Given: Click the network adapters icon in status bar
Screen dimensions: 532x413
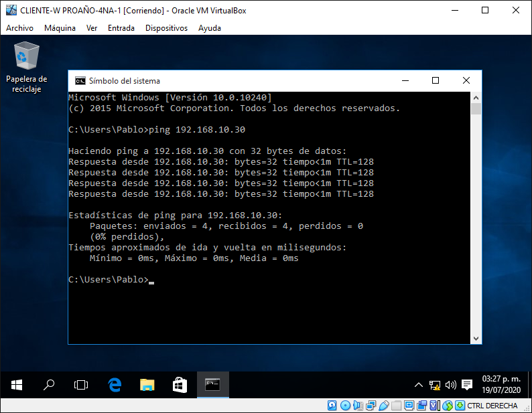Looking at the screenshot, I should click(x=371, y=405).
